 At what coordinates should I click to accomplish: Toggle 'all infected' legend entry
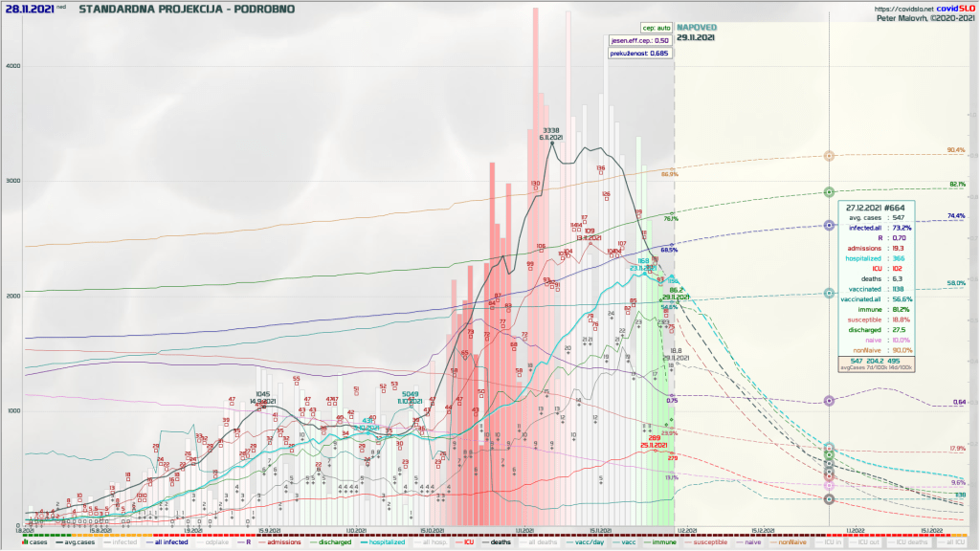click(167, 542)
